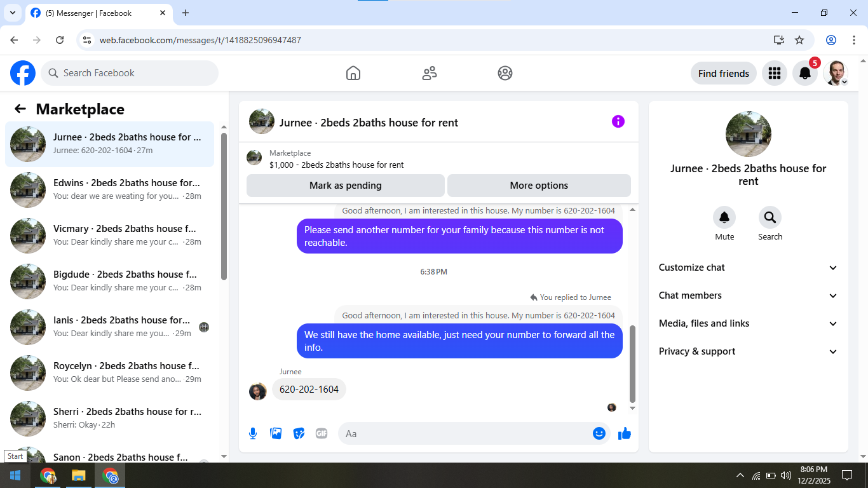Open conversation information purple icon
The image size is (868, 488).
coord(618,121)
